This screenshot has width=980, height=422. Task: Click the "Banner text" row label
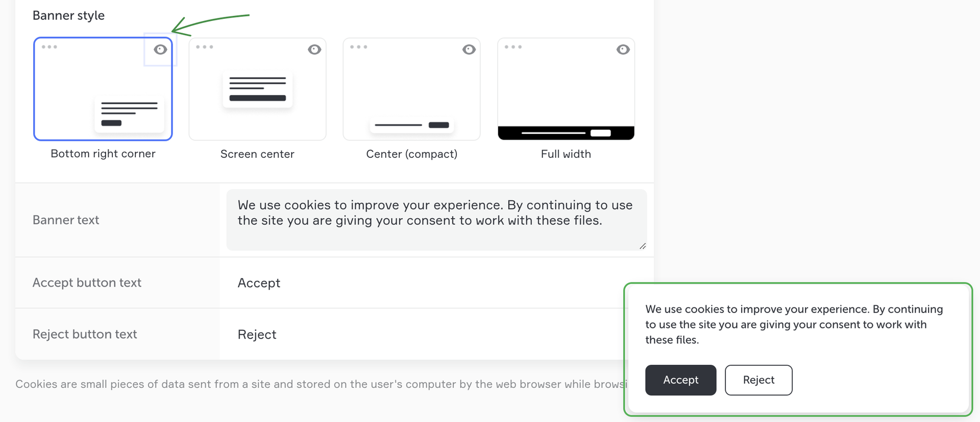click(66, 220)
